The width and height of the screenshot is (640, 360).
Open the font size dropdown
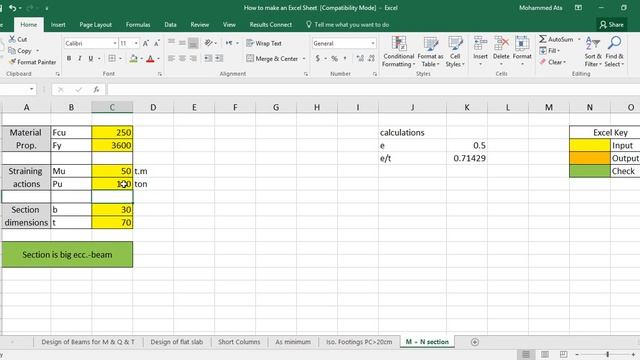coord(136,43)
